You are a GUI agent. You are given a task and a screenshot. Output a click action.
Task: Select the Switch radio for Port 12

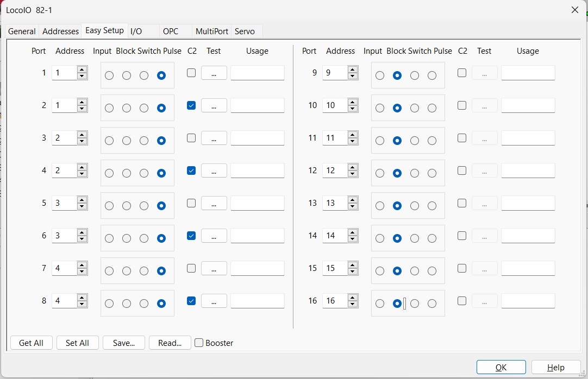(x=415, y=173)
